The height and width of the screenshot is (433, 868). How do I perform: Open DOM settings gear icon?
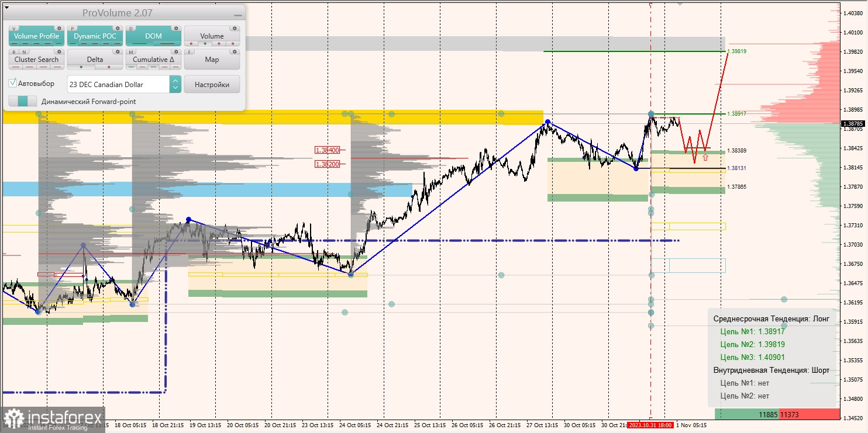click(176, 28)
